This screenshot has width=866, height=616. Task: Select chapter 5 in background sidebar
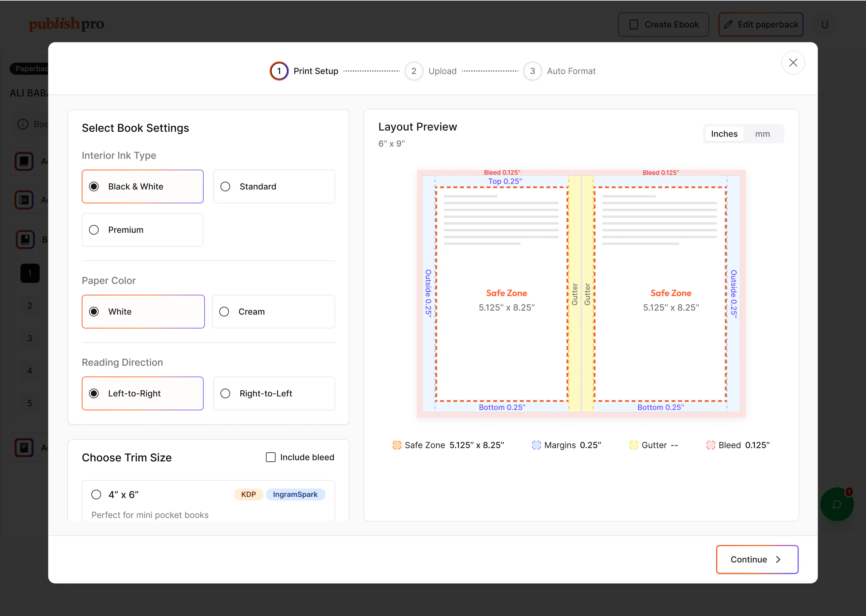(x=30, y=403)
